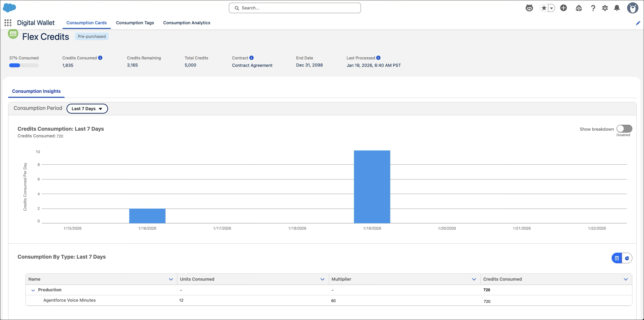Open the Units Consumed column menu chevron

(x=323, y=279)
